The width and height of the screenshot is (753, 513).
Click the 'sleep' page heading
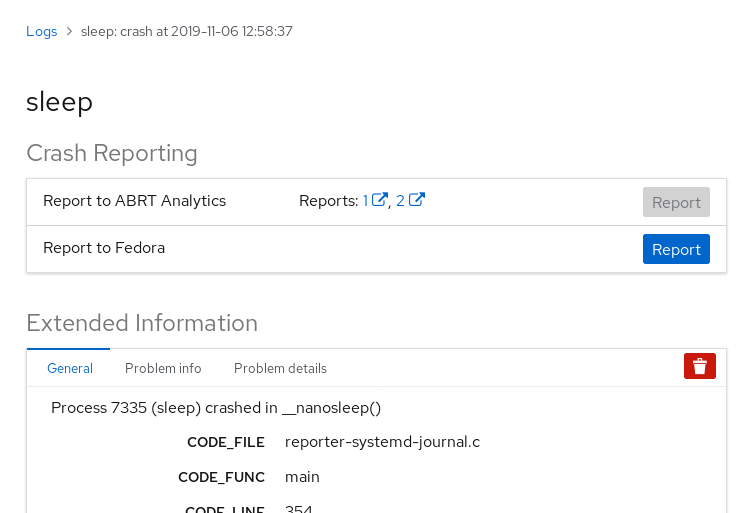[x=60, y=101]
